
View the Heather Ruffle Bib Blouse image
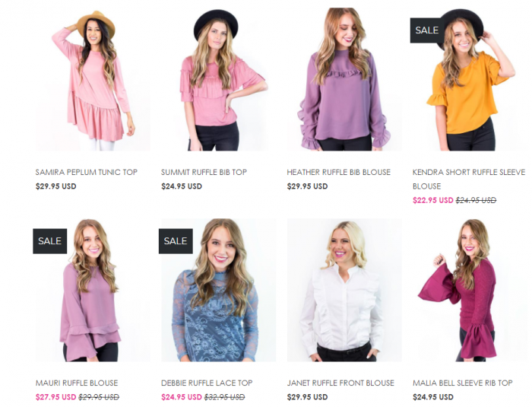[344, 79]
